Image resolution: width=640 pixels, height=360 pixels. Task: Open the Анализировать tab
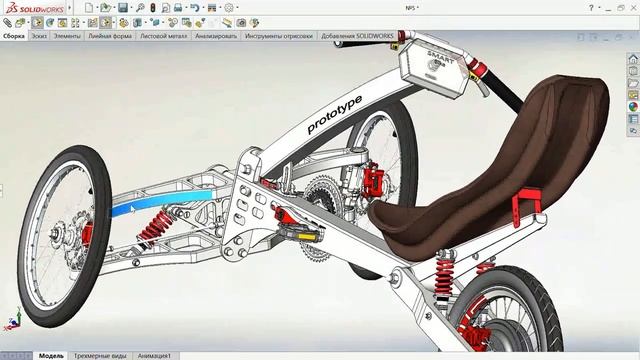pos(216,36)
